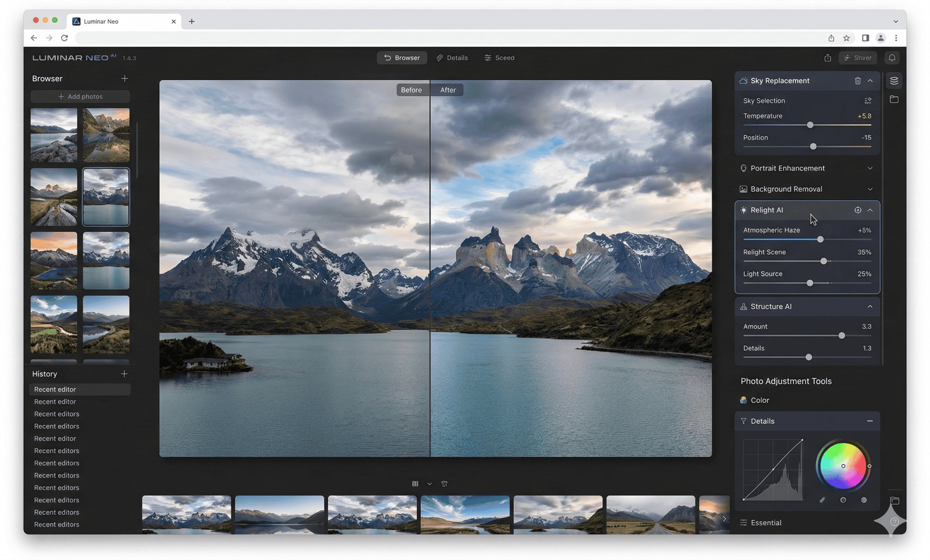The width and height of the screenshot is (930, 560).
Task: Click the plus icon beside History heading
Action: click(124, 374)
